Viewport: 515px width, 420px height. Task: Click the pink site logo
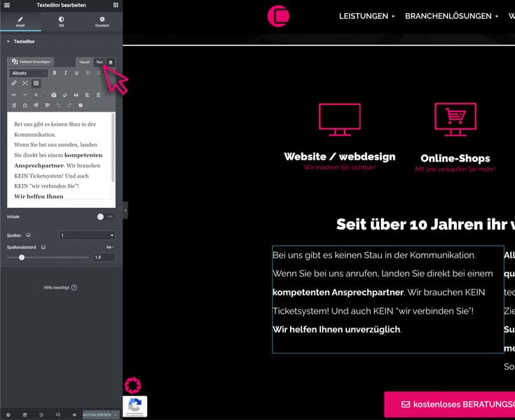click(x=278, y=16)
